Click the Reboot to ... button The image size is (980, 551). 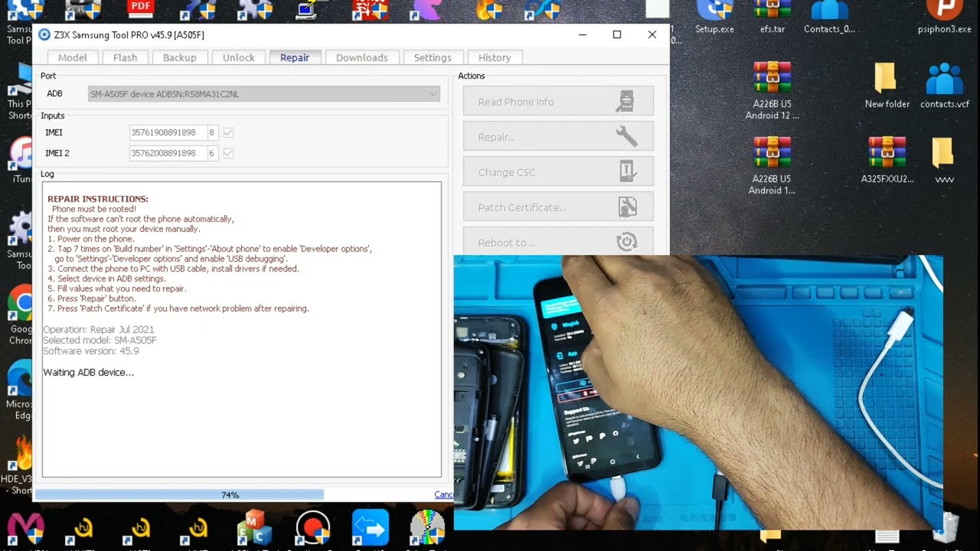pos(558,241)
